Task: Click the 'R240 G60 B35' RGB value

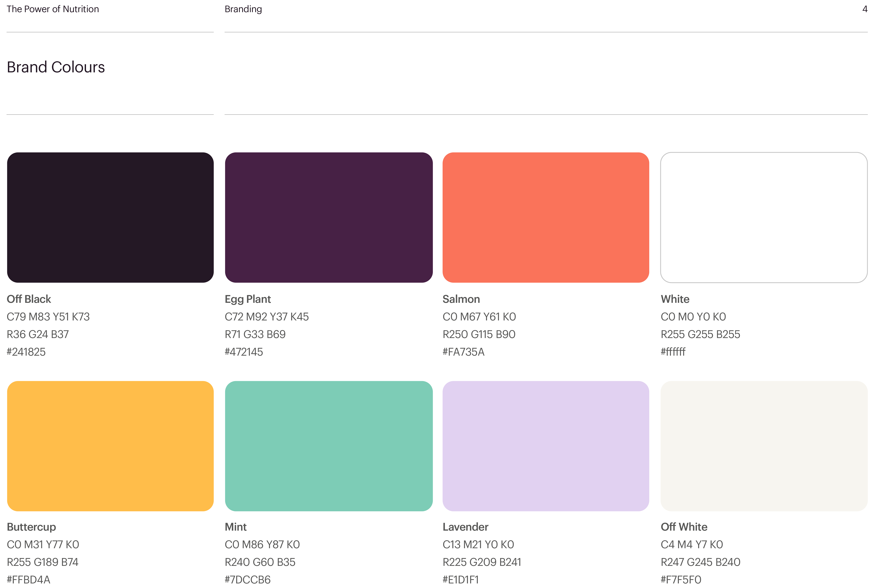Action: pyautogui.click(x=260, y=562)
